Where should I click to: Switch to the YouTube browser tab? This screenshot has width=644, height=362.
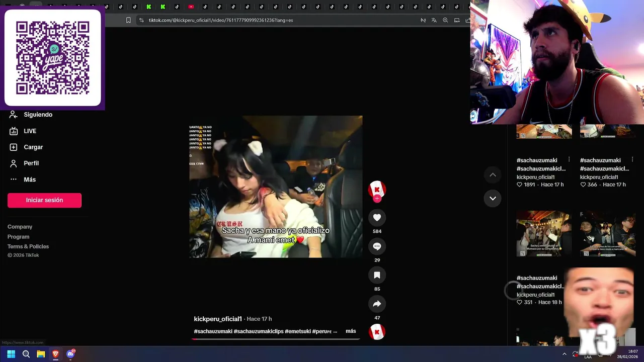coord(191,7)
